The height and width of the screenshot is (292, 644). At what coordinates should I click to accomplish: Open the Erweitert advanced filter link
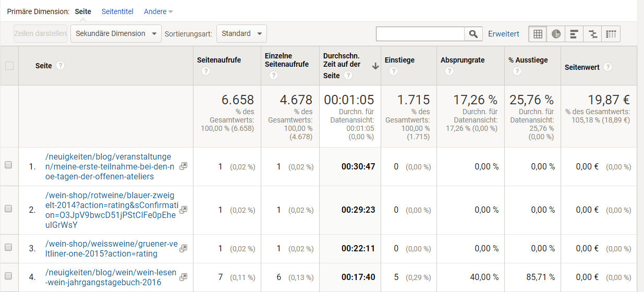point(503,34)
